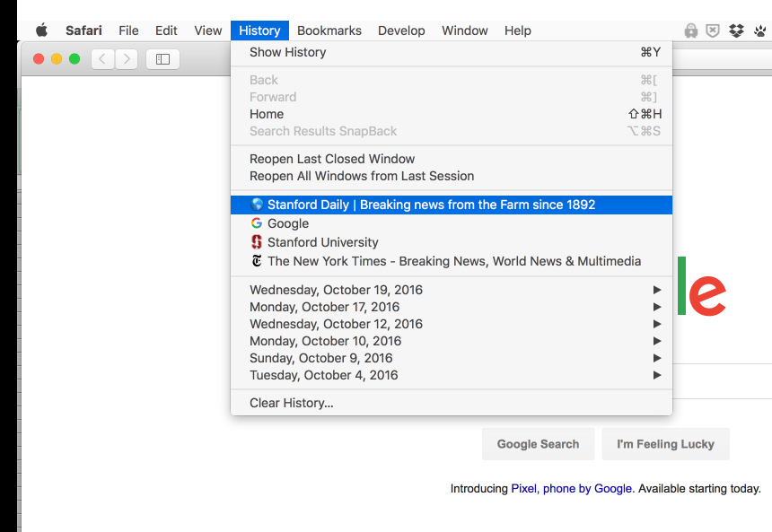Open the Safari application menu

pos(83,31)
